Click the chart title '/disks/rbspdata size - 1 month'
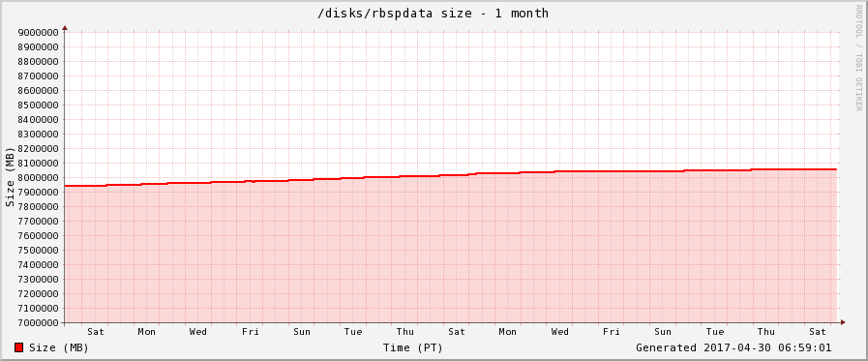This screenshot has height=361, width=868. [433, 13]
